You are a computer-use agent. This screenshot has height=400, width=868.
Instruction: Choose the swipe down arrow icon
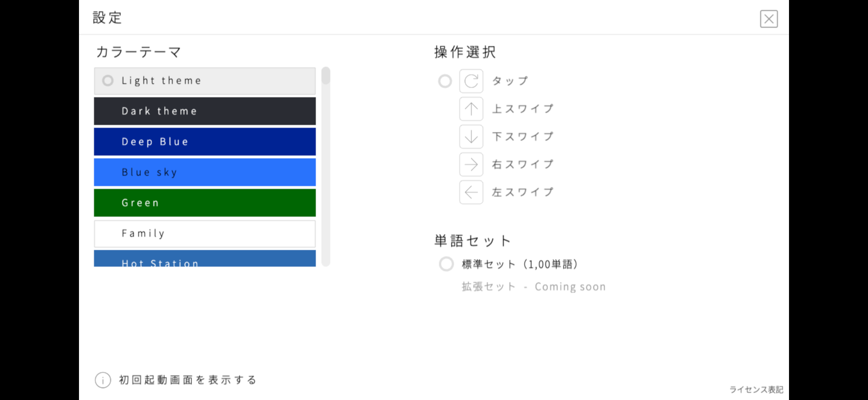pos(471,137)
